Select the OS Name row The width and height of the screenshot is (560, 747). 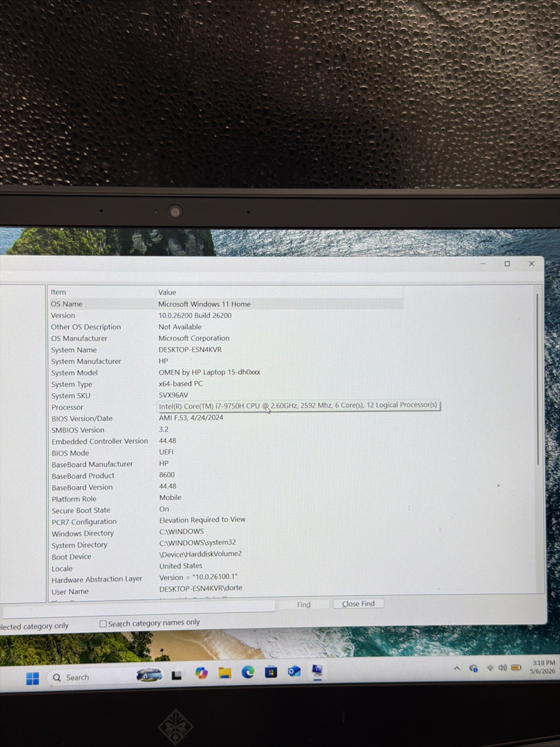point(226,304)
